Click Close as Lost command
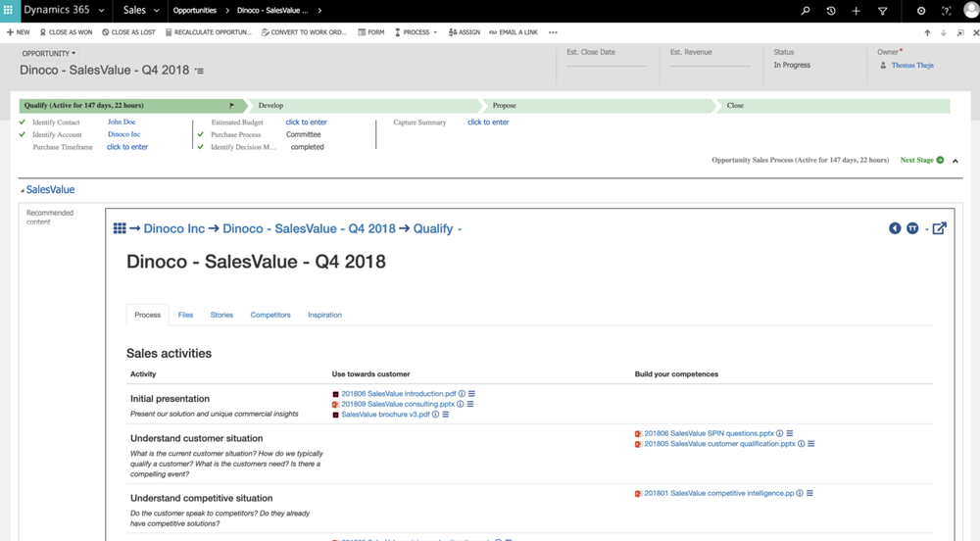The width and height of the screenshot is (980, 541). [x=128, y=32]
